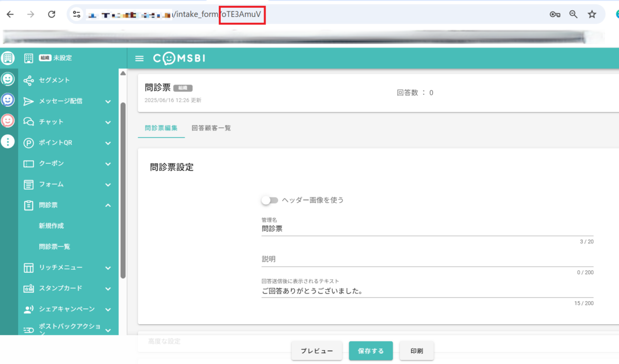Click the sidebar vertical scrollbar
This screenshot has width=619, height=364.
coord(123,191)
